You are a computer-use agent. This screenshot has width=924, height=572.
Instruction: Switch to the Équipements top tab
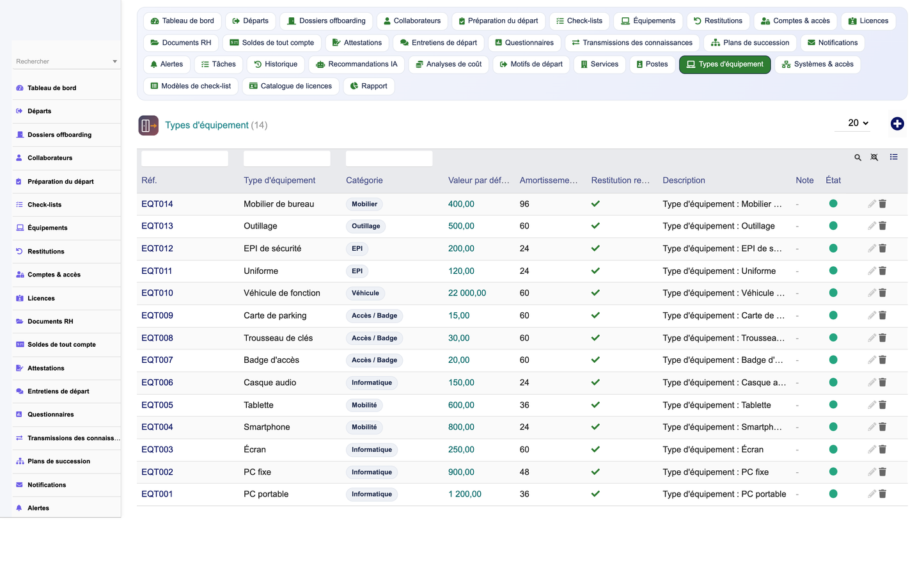pyautogui.click(x=648, y=21)
